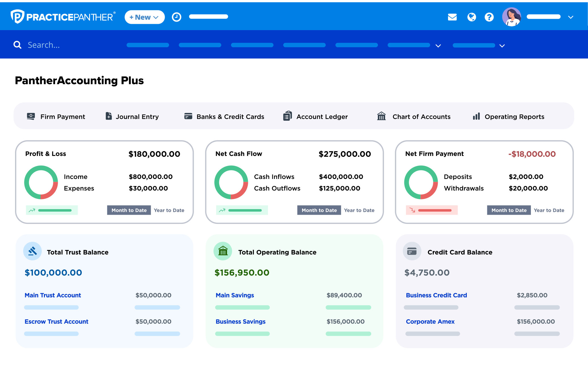
Task: Click the timer clock icon in header
Action: tap(176, 17)
